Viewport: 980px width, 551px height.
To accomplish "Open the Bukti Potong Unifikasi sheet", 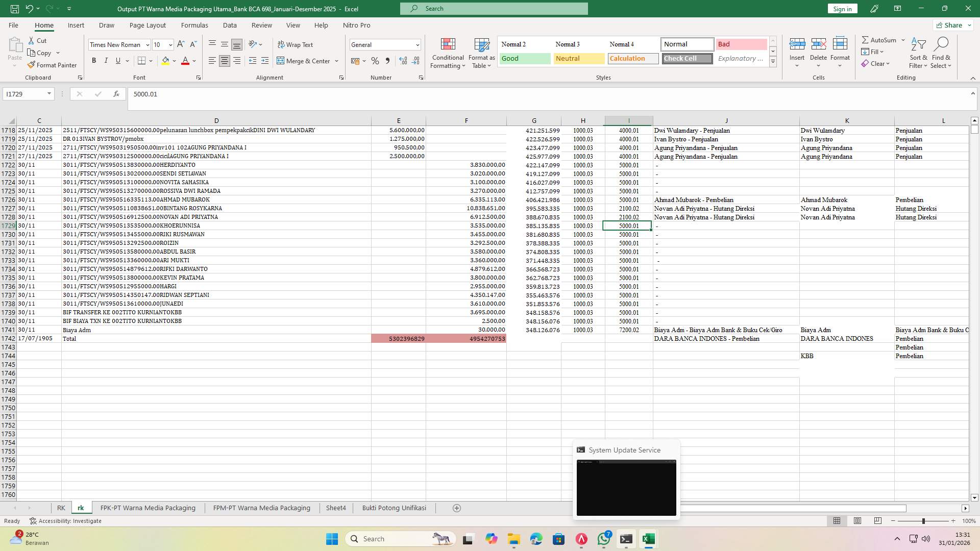I will (394, 508).
